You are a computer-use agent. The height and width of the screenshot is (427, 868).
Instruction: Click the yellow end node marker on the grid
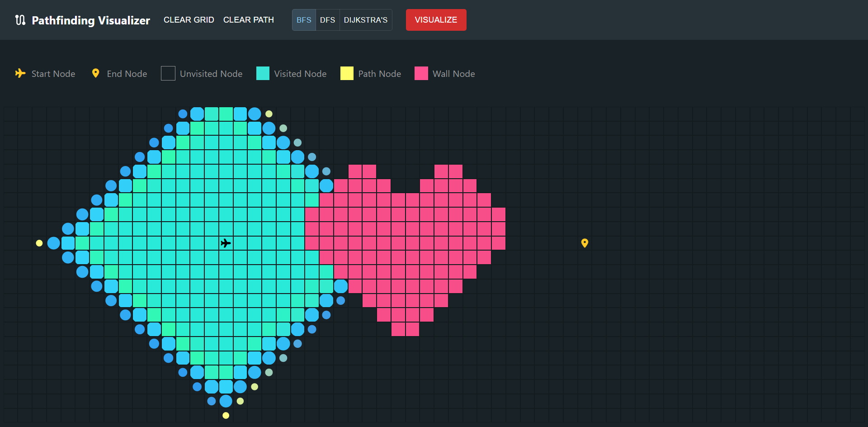[x=585, y=243]
